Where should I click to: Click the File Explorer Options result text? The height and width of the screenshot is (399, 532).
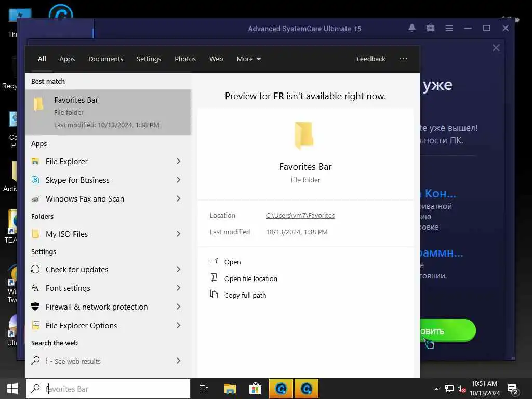pos(82,326)
